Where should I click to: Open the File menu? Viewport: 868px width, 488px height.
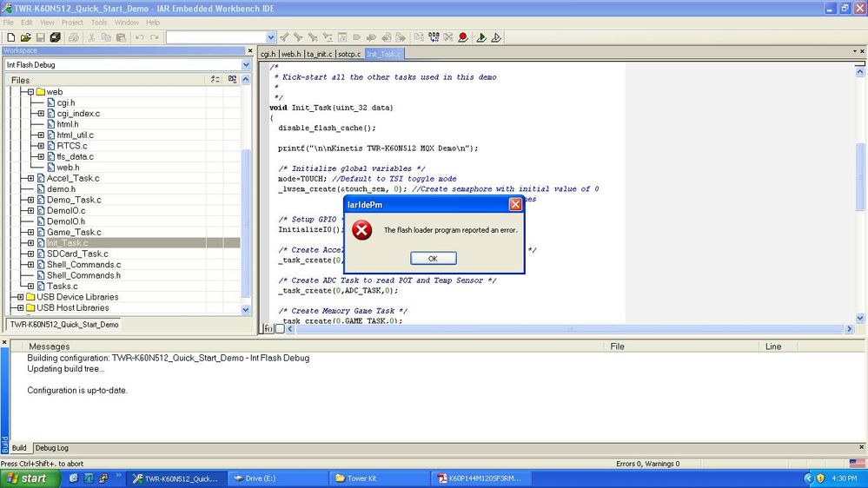point(9,23)
